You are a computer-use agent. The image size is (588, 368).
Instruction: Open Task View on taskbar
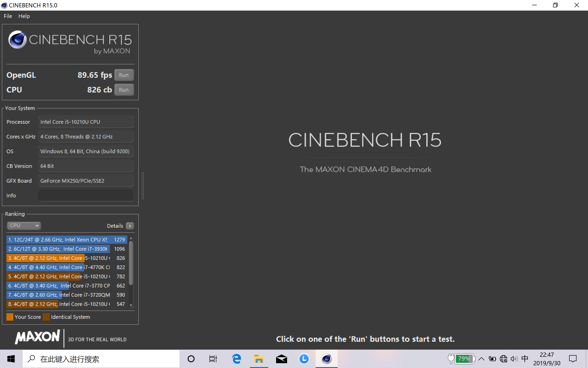(213, 359)
